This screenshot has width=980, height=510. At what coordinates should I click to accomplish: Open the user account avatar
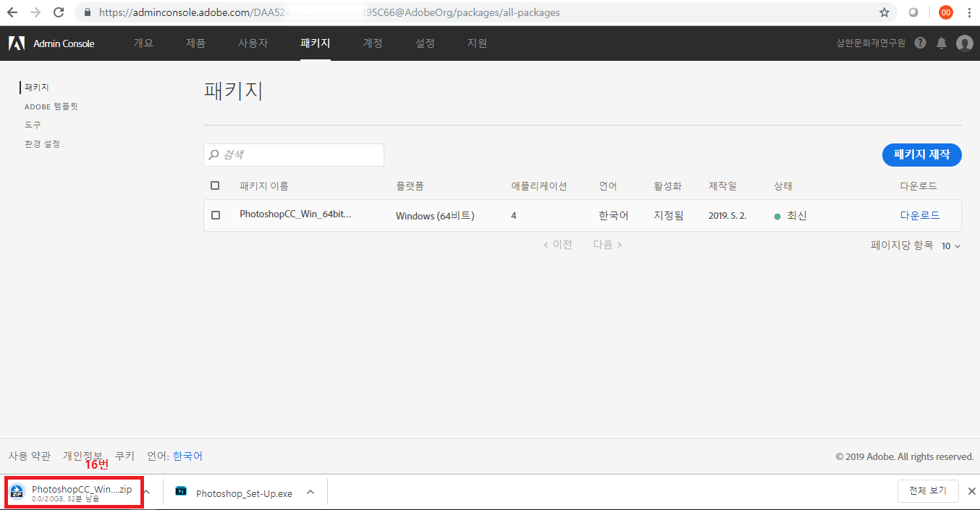coord(965,43)
